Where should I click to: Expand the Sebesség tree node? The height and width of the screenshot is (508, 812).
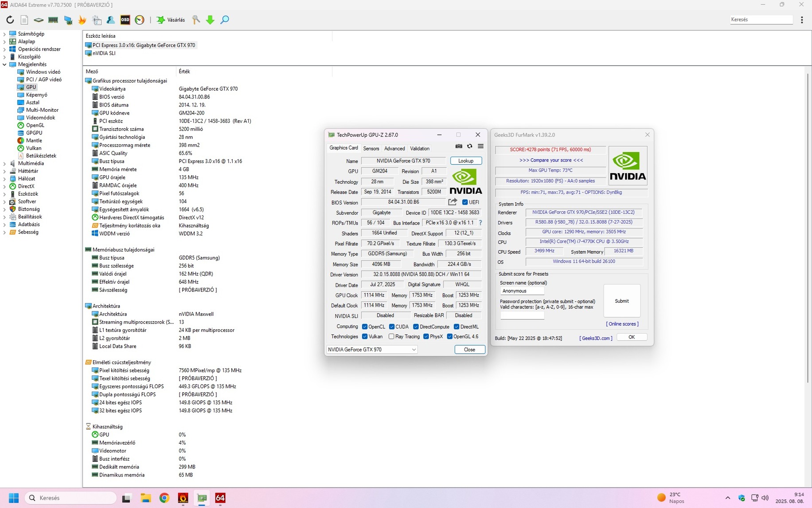(4, 232)
